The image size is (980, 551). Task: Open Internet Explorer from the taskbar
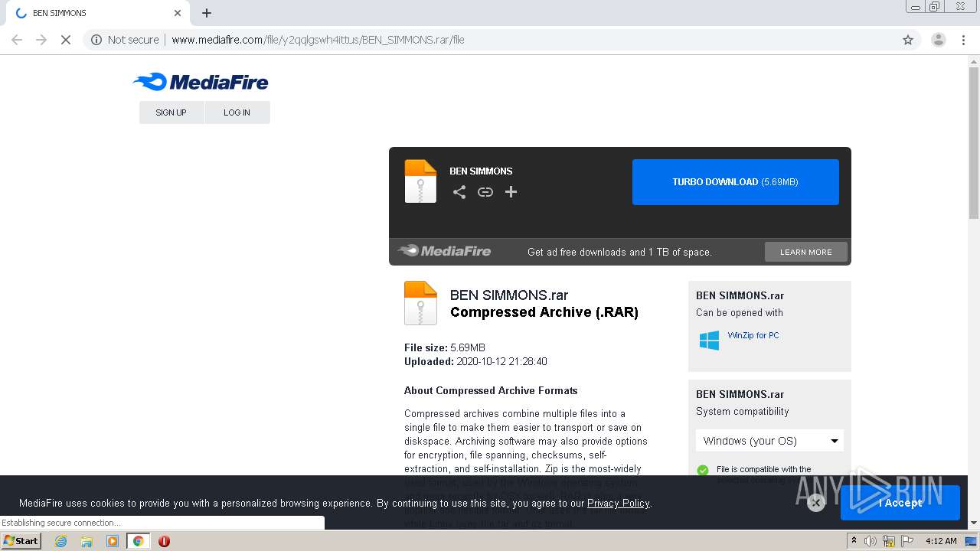click(x=61, y=541)
